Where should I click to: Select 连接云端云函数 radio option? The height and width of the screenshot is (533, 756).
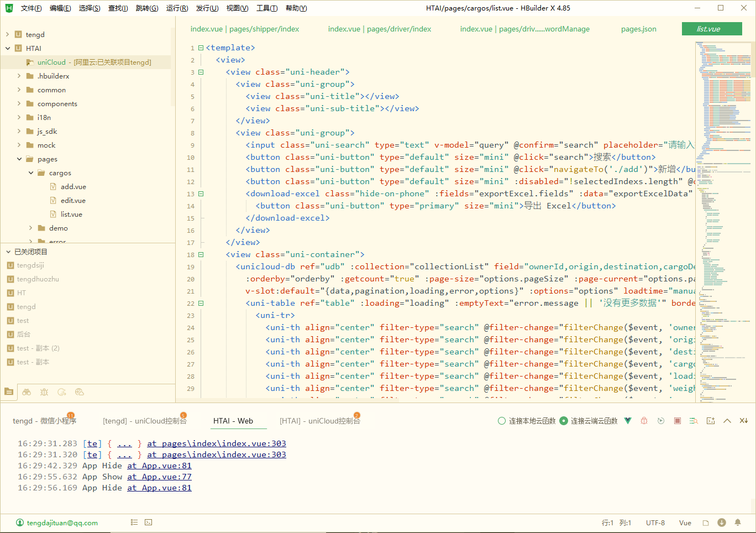coord(564,421)
